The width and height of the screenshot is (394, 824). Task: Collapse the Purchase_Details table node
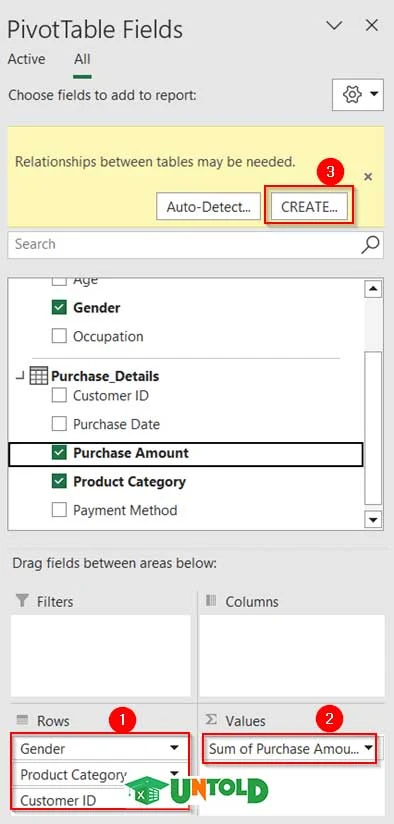[19, 376]
